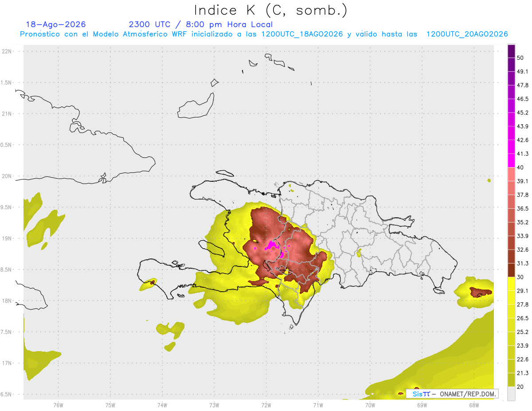This screenshot has height=411, width=532.
Task: Click the colorbar value "25.2"
Action: coord(523,332)
